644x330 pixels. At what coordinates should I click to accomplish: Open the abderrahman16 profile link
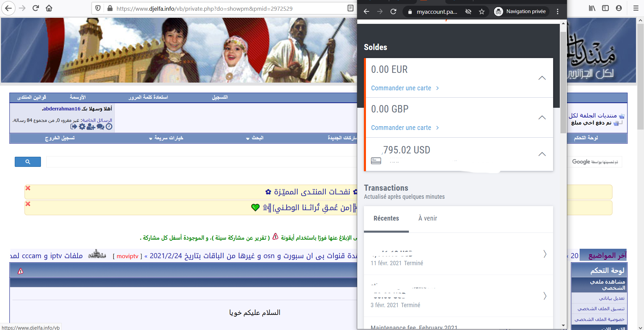point(61,109)
